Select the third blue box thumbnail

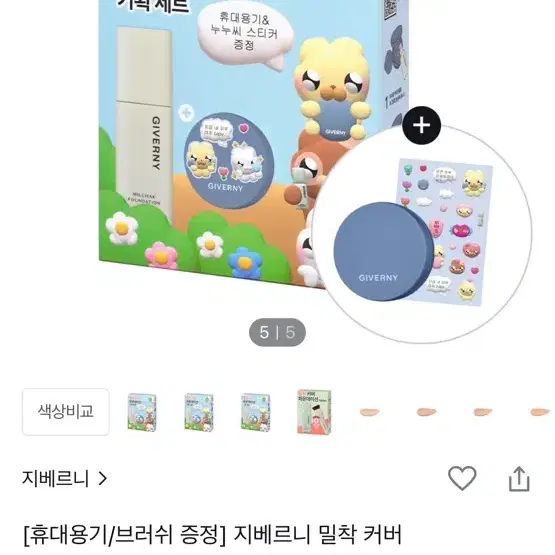pyautogui.click(x=256, y=412)
